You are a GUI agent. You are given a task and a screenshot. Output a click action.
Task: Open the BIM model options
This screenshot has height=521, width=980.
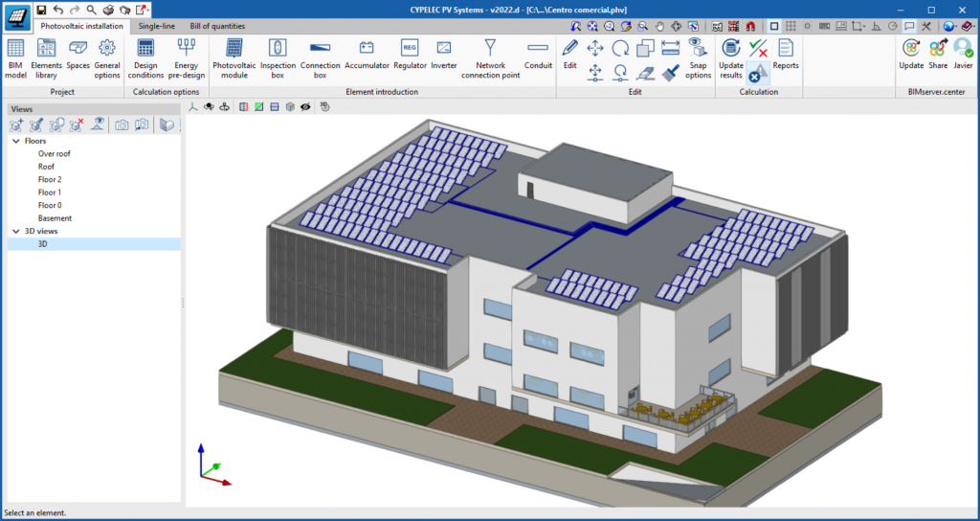click(x=15, y=56)
